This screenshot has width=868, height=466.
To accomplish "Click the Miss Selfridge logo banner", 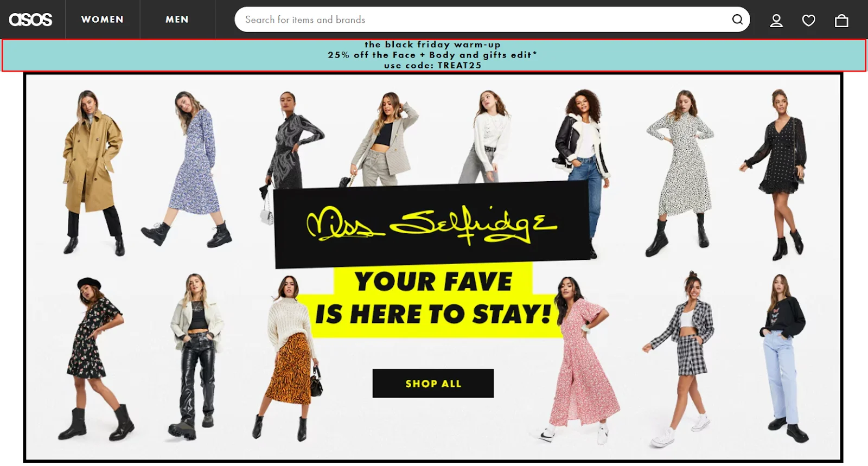I will coord(432,224).
